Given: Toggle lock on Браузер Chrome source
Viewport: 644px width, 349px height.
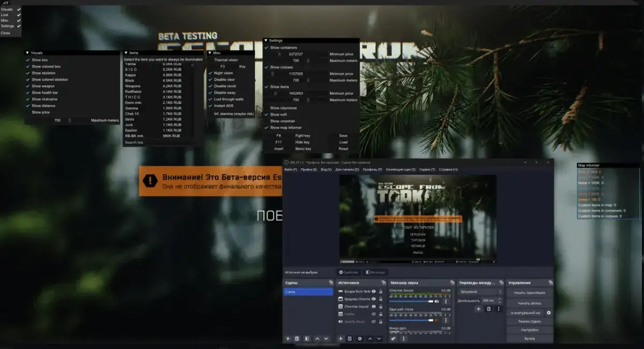Looking at the screenshot, I should click(380, 299).
